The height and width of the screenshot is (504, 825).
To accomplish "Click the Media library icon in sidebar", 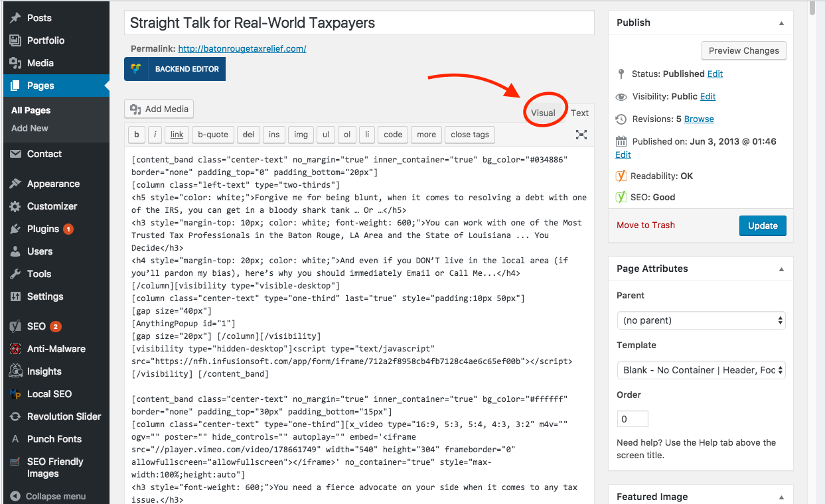I will click(15, 63).
